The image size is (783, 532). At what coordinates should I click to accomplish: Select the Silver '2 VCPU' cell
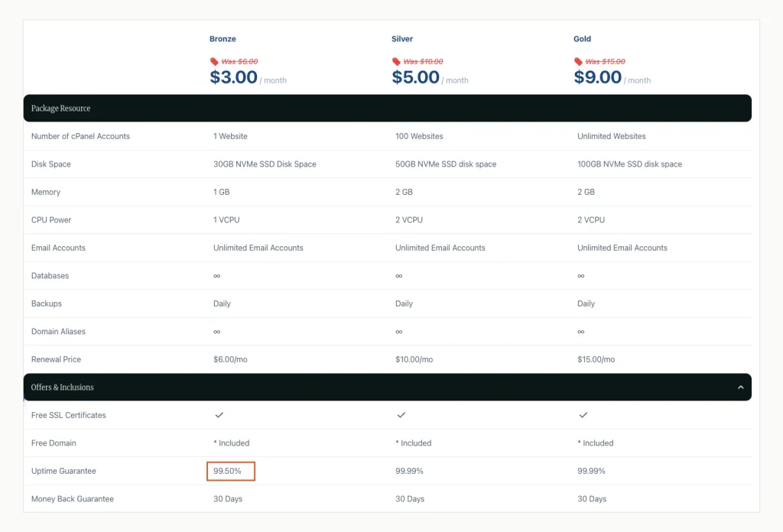click(409, 220)
